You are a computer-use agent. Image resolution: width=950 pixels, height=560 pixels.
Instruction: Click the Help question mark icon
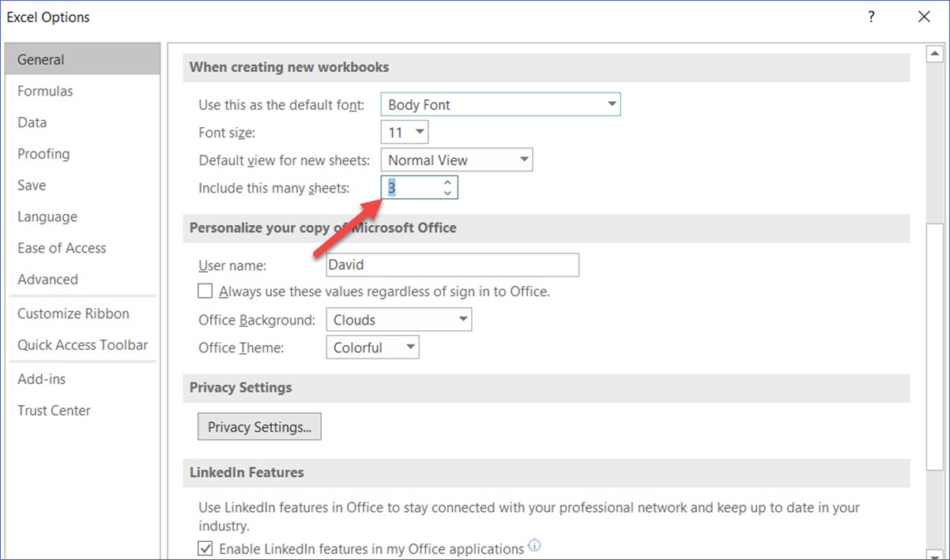point(871,17)
